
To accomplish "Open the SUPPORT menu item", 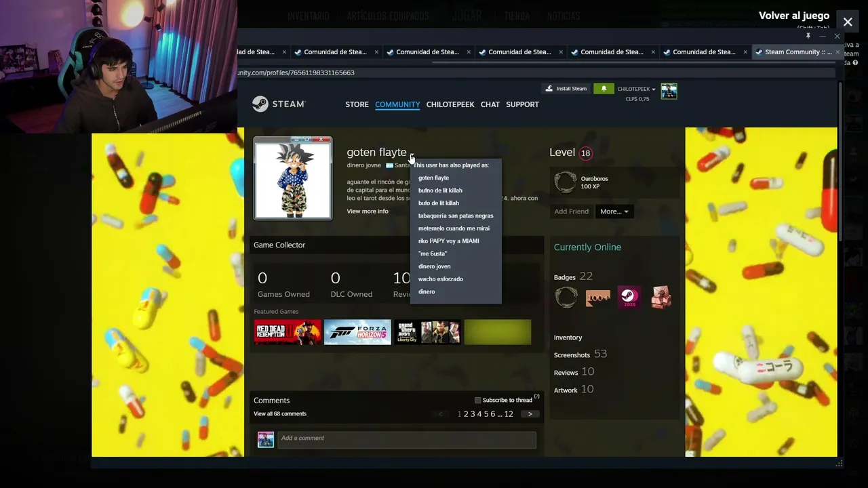I will click(522, 104).
